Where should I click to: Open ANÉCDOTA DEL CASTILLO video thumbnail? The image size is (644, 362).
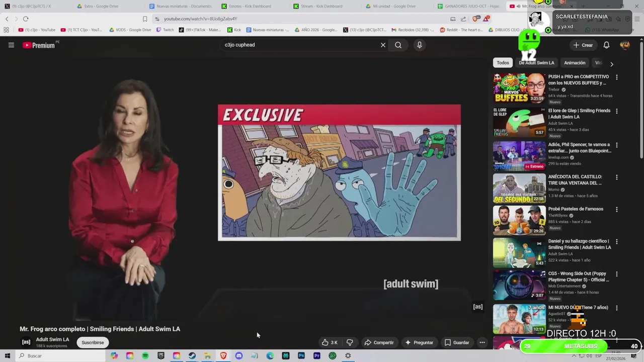(x=519, y=188)
